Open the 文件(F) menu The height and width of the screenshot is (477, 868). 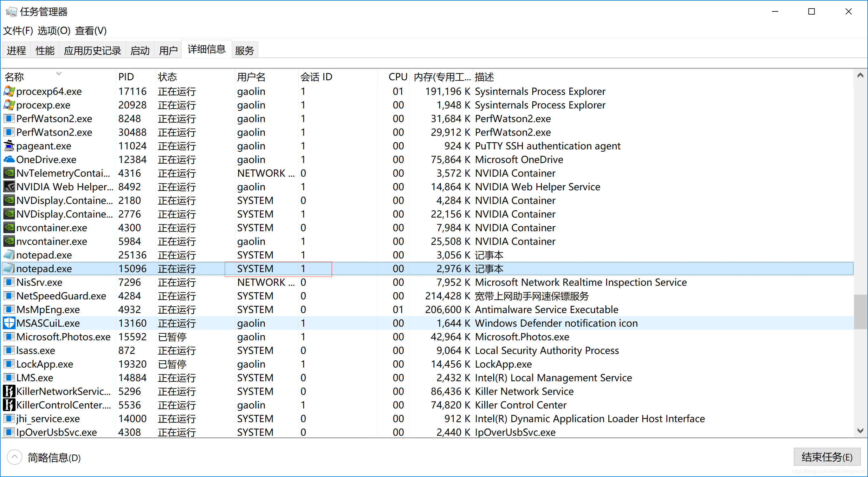[x=18, y=31]
